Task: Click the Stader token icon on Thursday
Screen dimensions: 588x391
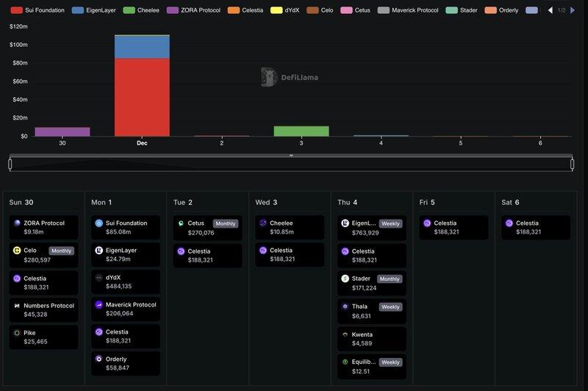Action: 345,279
